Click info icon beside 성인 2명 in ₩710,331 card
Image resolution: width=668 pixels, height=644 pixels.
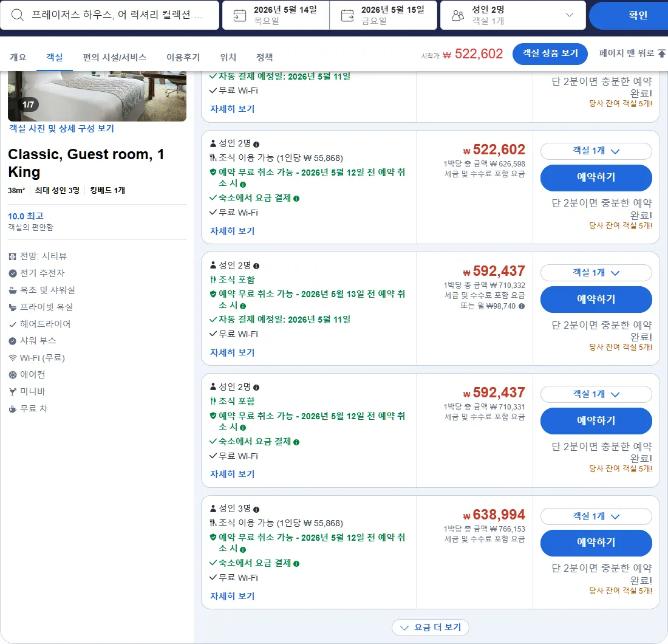256,388
